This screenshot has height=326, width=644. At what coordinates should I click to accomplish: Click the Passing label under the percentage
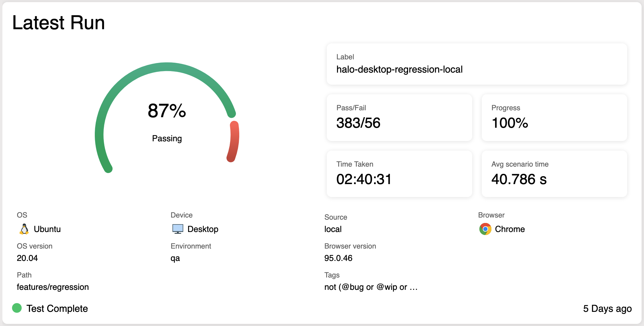pos(167,139)
